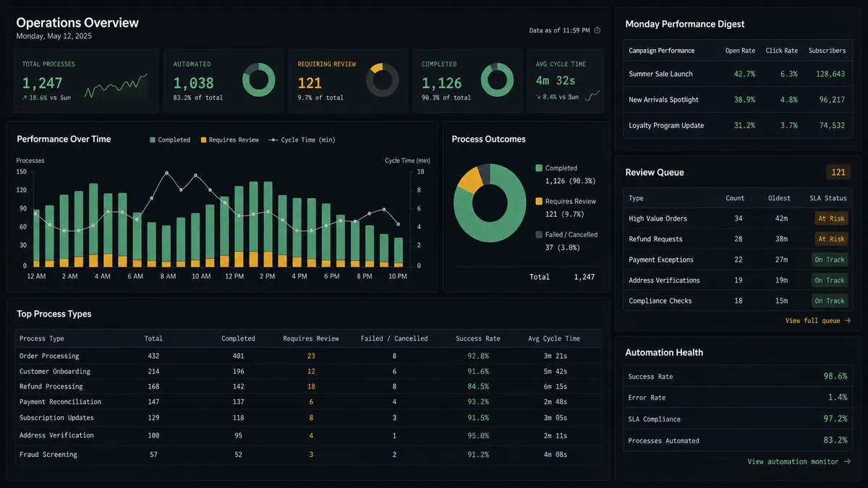The image size is (868, 488).
Task: Click 84.5% success rate for Refund Processing
Action: click(x=478, y=387)
